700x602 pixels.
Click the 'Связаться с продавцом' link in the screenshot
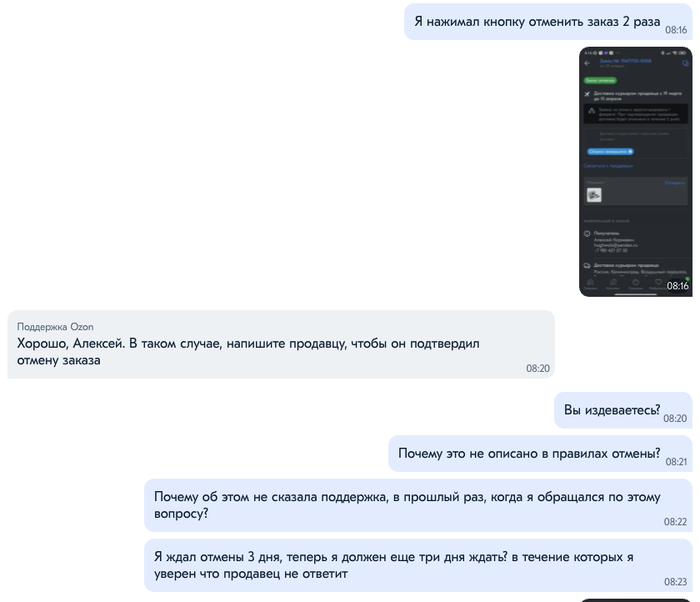point(608,166)
